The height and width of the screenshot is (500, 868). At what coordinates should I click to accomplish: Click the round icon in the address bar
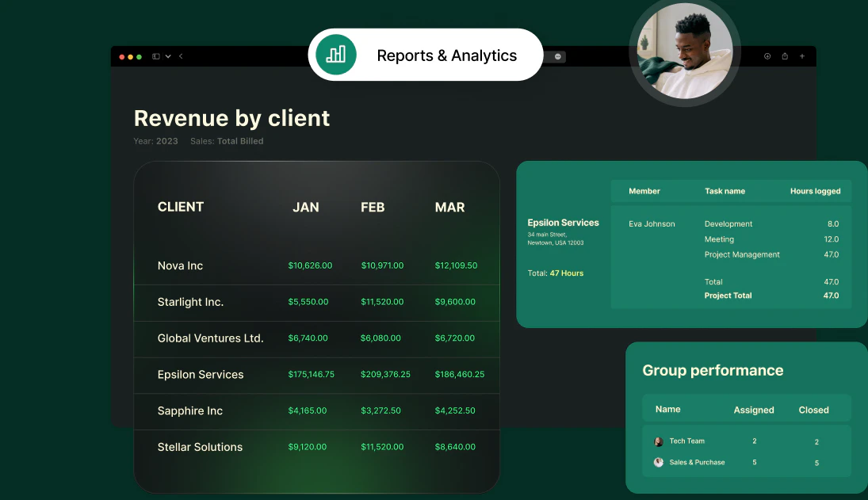tap(558, 56)
